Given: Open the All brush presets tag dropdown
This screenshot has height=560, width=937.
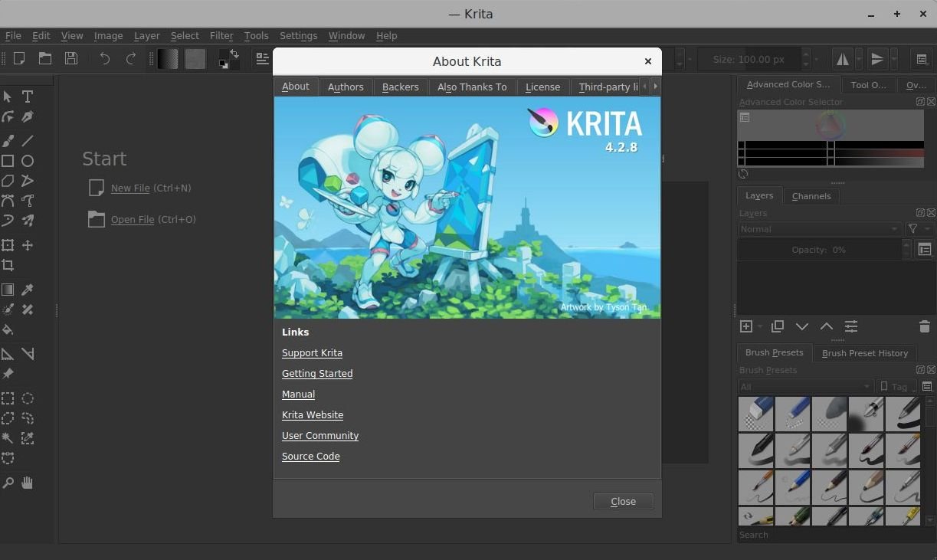Looking at the screenshot, I should 804,386.
